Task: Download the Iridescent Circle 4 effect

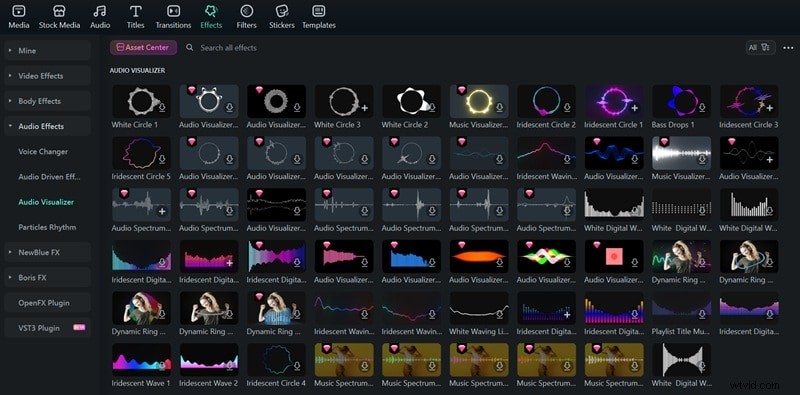Action: (x=297, y=366)
